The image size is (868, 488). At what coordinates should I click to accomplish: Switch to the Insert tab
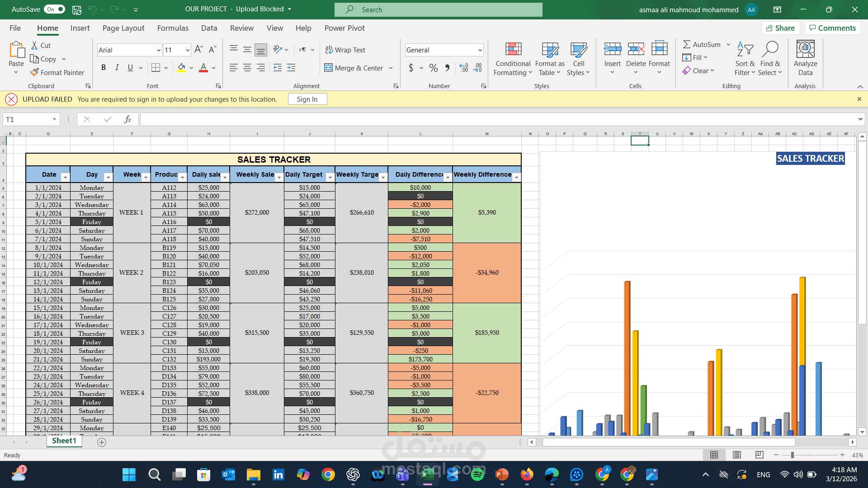[80, 28]
